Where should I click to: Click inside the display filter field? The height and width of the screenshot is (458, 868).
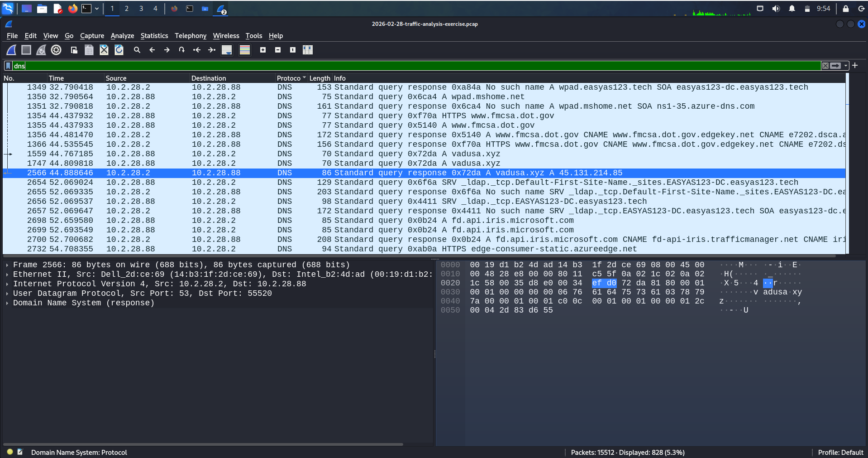click(407, 66)
